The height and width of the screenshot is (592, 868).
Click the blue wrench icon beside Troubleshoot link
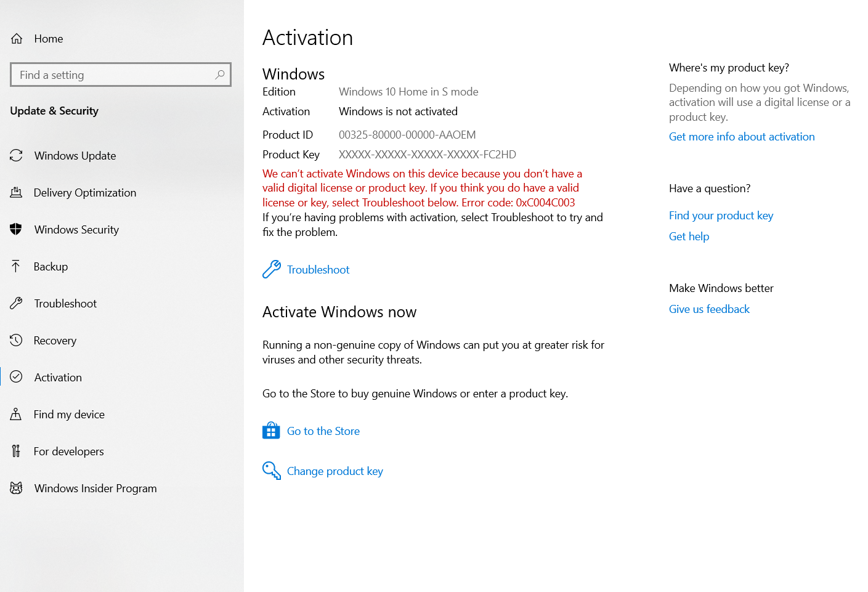pyautogui.click(x=272, y=269)
